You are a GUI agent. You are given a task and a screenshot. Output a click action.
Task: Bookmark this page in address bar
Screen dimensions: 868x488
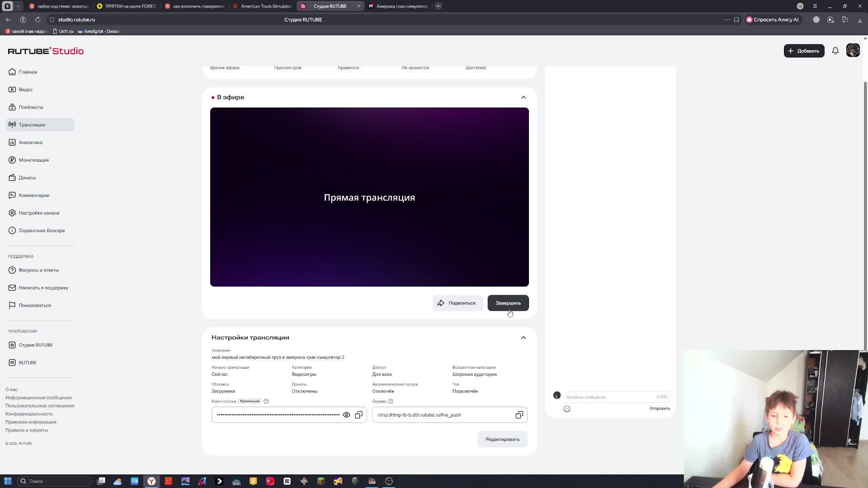(736, 20)
